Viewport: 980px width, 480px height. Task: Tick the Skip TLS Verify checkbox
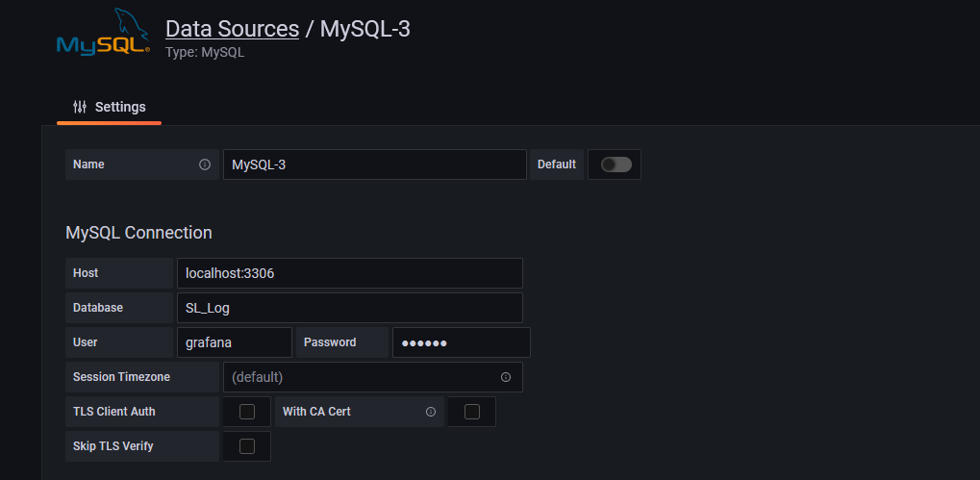coord(247,445)
